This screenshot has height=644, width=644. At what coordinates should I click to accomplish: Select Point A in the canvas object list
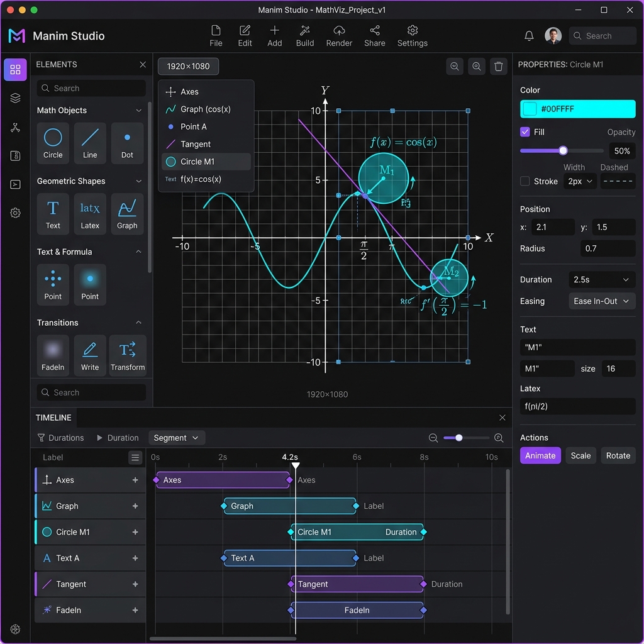tap(206, 126)
